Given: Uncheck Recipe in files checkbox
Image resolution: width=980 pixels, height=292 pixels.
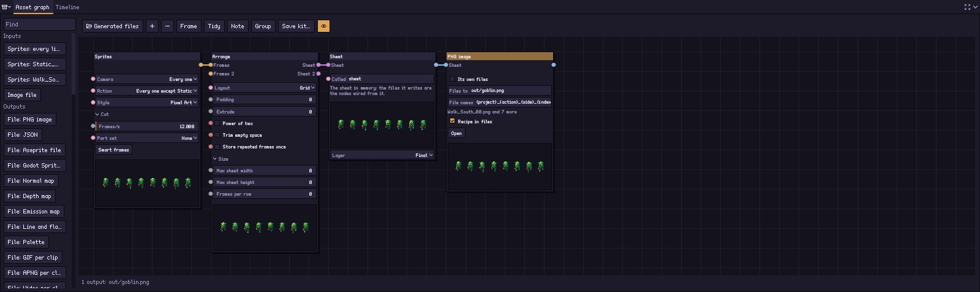Looking at the screenshot, I should point(453,121).
